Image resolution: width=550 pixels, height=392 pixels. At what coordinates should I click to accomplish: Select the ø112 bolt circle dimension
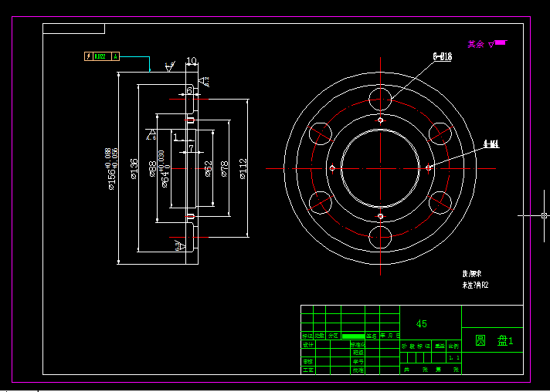point(243,169)
